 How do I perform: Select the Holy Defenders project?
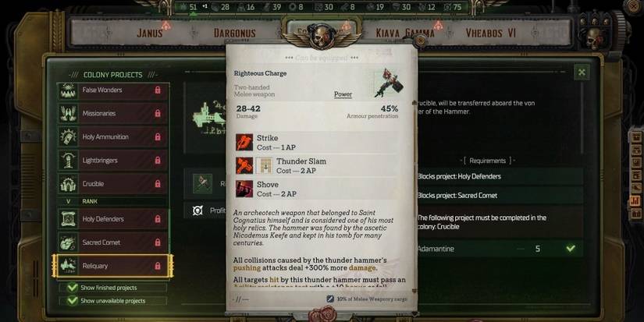[x=112, y=219]
